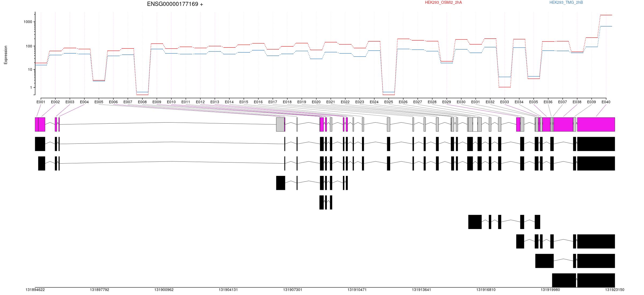Click exon label E027
Viewport: 644px width, 295px height.
[418, 102]
